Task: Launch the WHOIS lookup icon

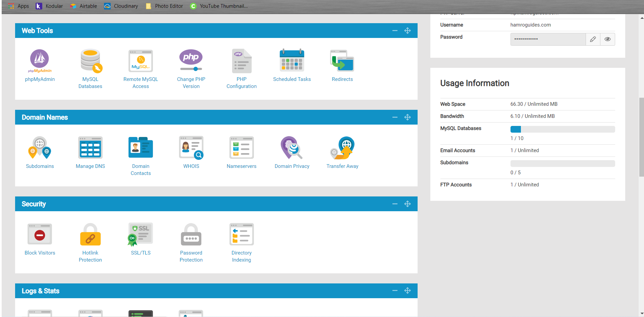Action: [x=191, y=147]
